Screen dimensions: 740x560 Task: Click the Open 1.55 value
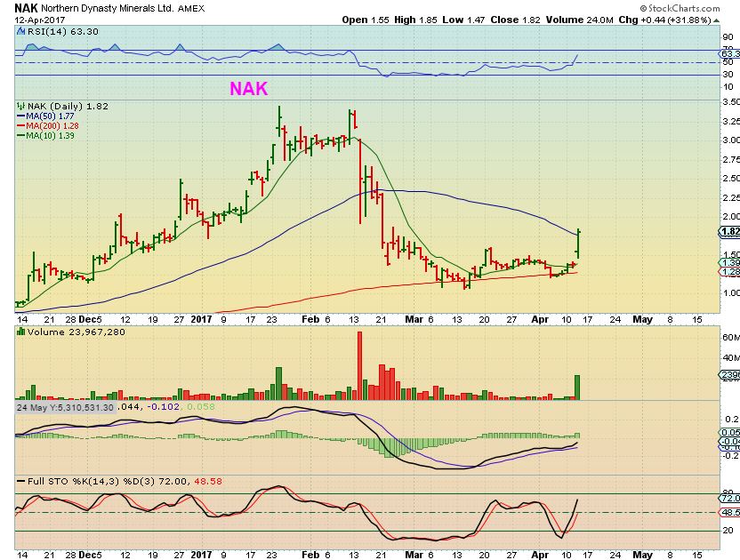tap(366, 20)
